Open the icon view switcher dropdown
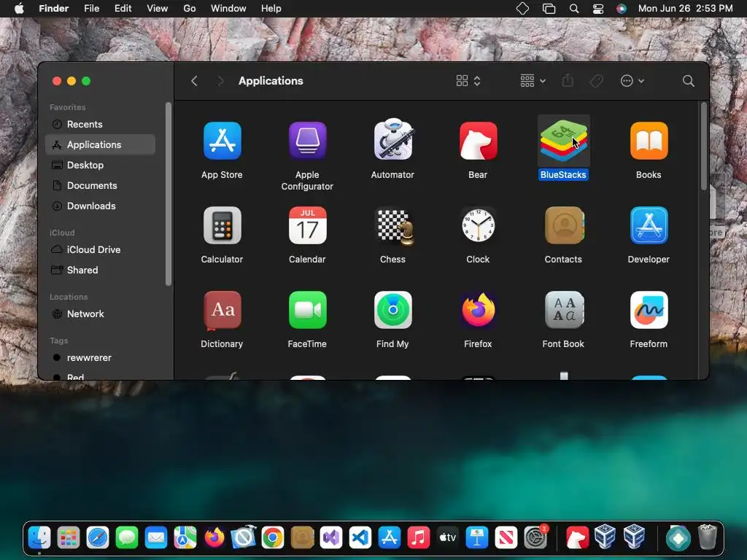The height and width of the screenshot is (560, 747). click(x=468, y=81)
